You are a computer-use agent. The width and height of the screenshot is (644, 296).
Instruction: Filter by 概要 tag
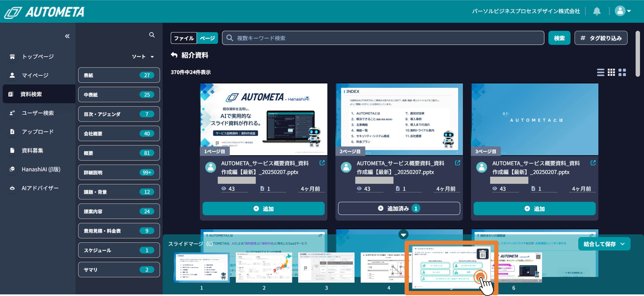point(119,153)
